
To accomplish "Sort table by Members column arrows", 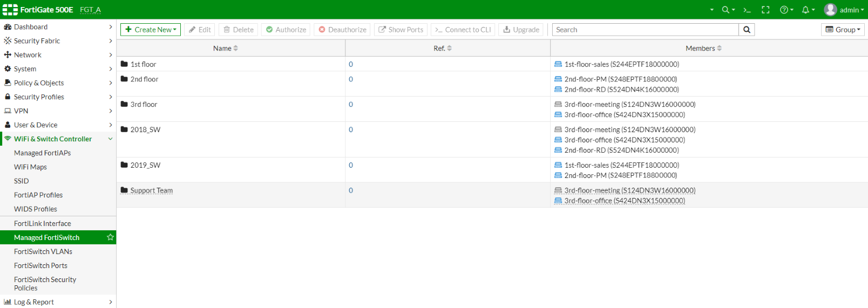I will point(719,49).
